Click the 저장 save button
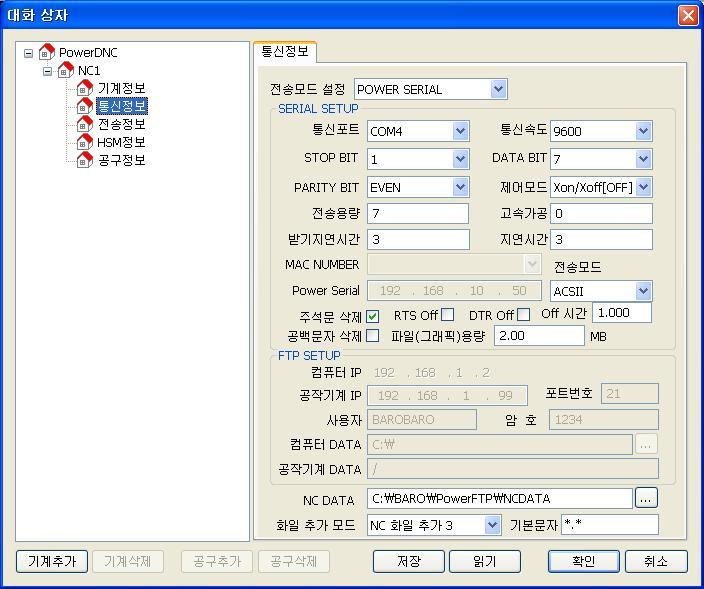 pyautogui.click(x=409, y=561)
